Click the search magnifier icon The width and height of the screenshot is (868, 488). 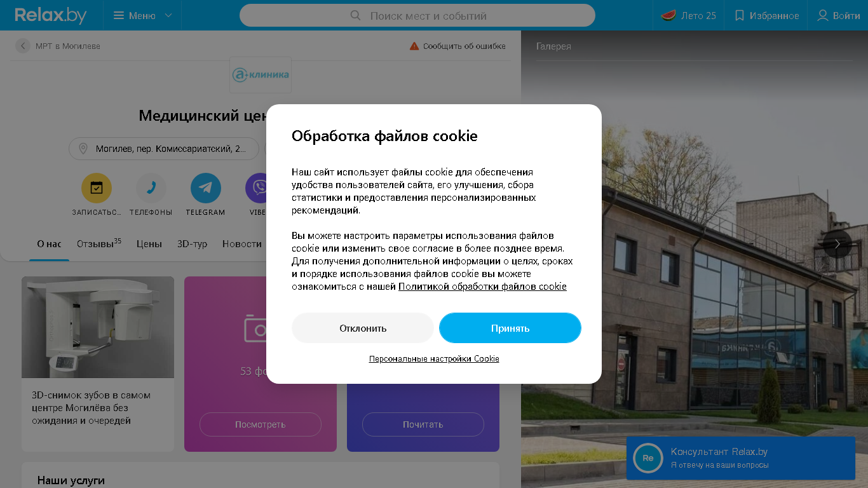point(356,15)
